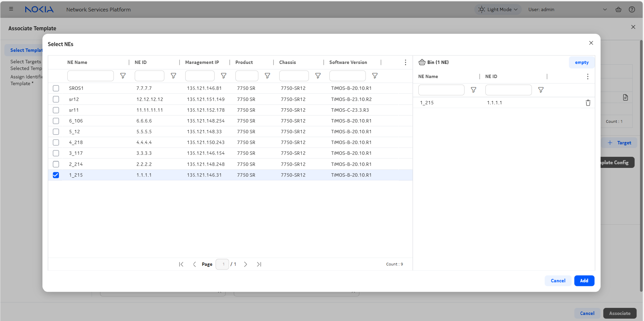Viewport: 644px width, 321px height.
Task: Open the hamburger navigation menu
Action: (11, 9)
